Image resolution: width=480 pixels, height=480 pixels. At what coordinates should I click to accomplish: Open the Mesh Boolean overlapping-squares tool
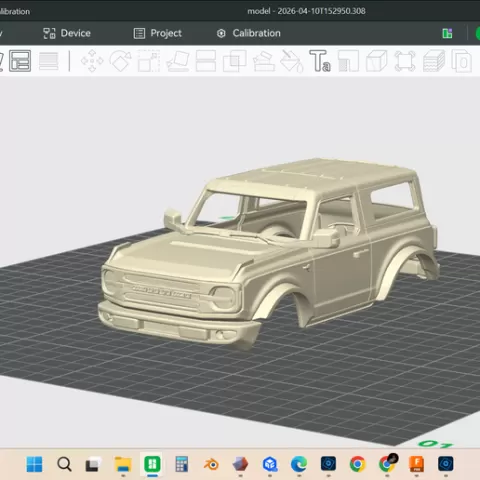(x=235, y=61)
